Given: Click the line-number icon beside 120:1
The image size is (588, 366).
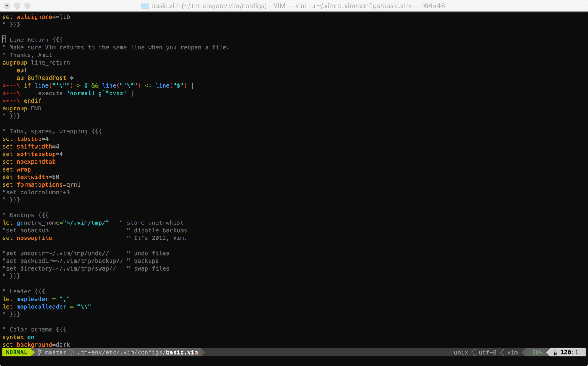Looking at the screenshot, I should 555,352.
